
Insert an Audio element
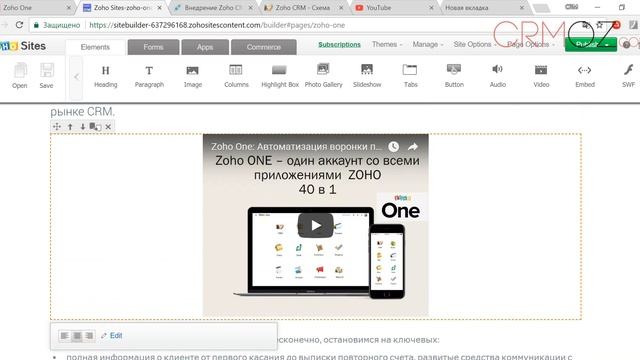[x=498, y=76]
